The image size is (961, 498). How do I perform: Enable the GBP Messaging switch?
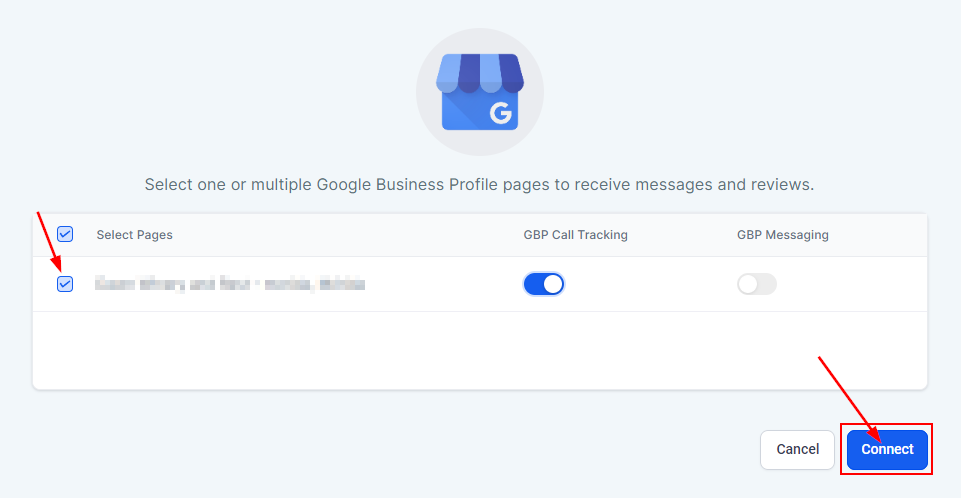[x=756, y=284]
